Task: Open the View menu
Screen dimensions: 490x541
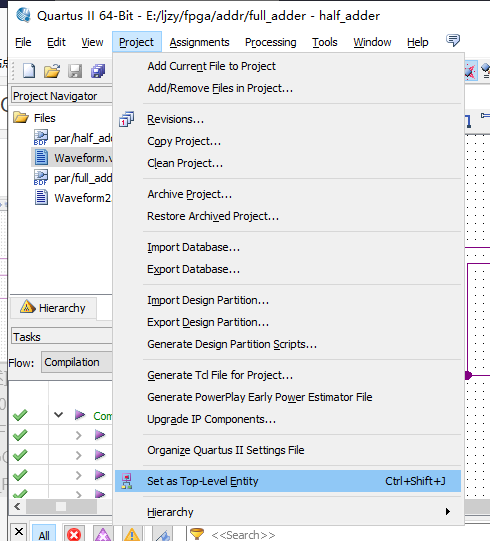Action: tap(92, 42)
